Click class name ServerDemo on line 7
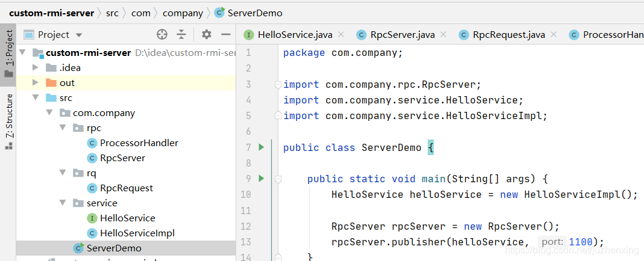This screenshot has height=261, width=644. (392, 147)
